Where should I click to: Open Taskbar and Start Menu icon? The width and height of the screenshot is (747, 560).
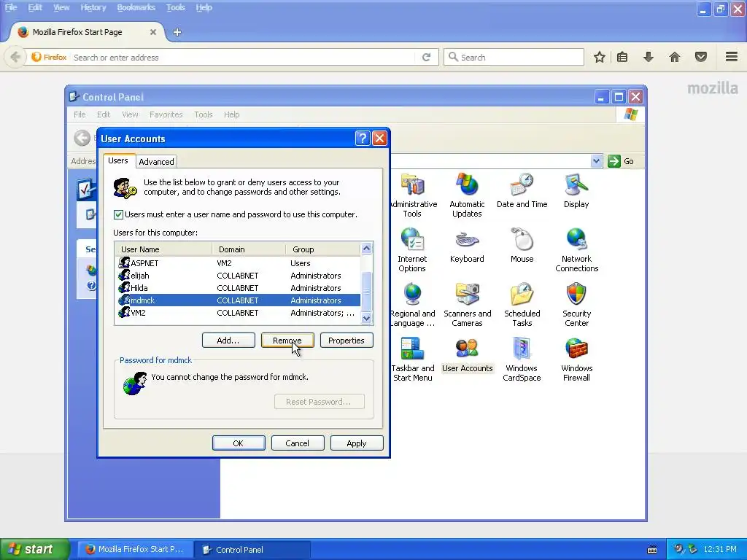pyautogui.click(x=413, y=359)
